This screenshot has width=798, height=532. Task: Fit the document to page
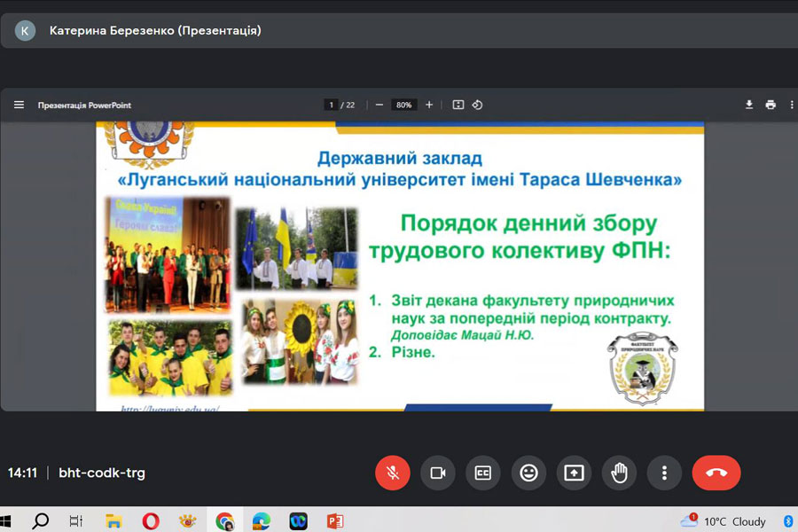tap(458, 105)
